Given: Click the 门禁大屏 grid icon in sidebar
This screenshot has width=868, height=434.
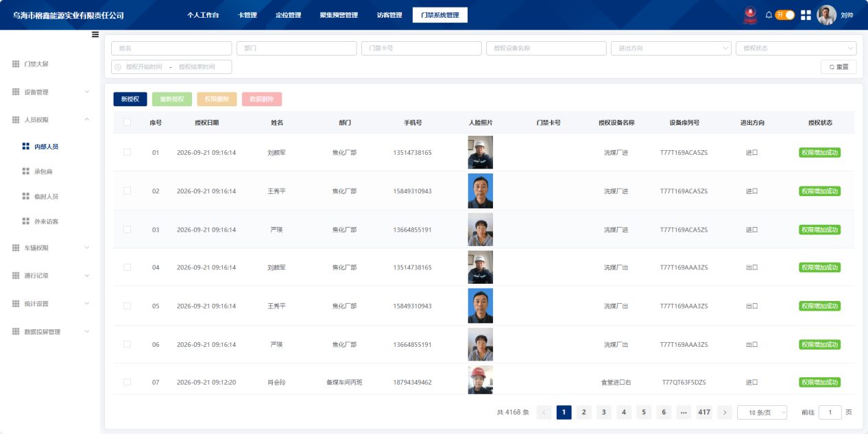Looking at the screenshot, I should point(16,64).
